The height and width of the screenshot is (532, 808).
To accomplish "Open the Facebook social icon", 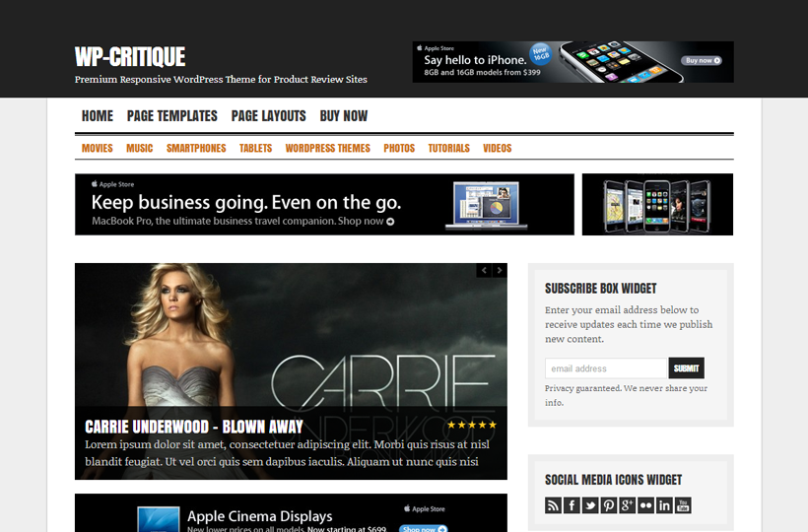I will click(x=572, y=505).
